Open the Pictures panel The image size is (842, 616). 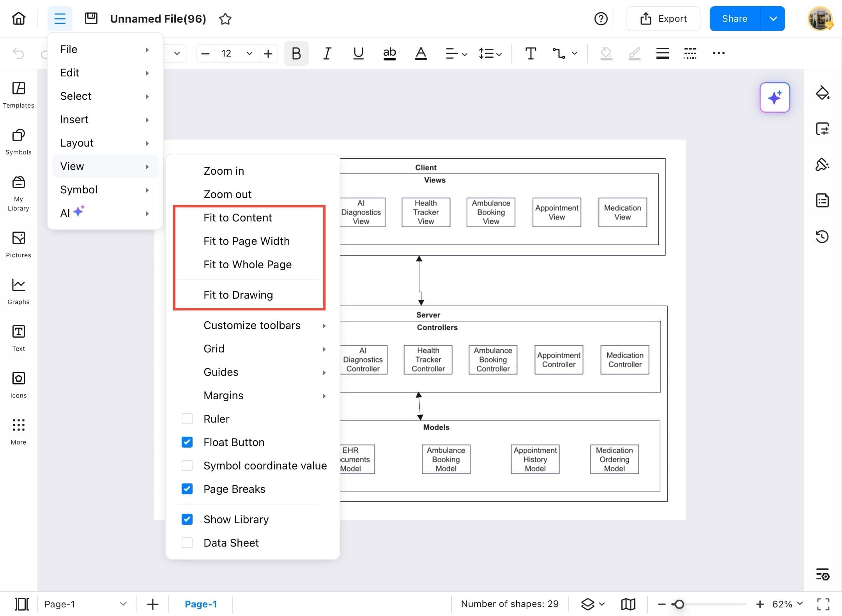click(18, 244)
